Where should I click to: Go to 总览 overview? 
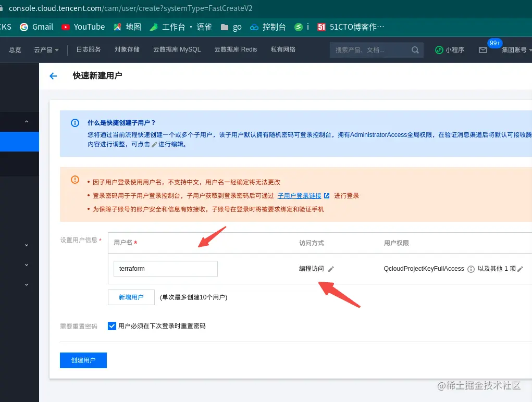(x=15, y=50)
